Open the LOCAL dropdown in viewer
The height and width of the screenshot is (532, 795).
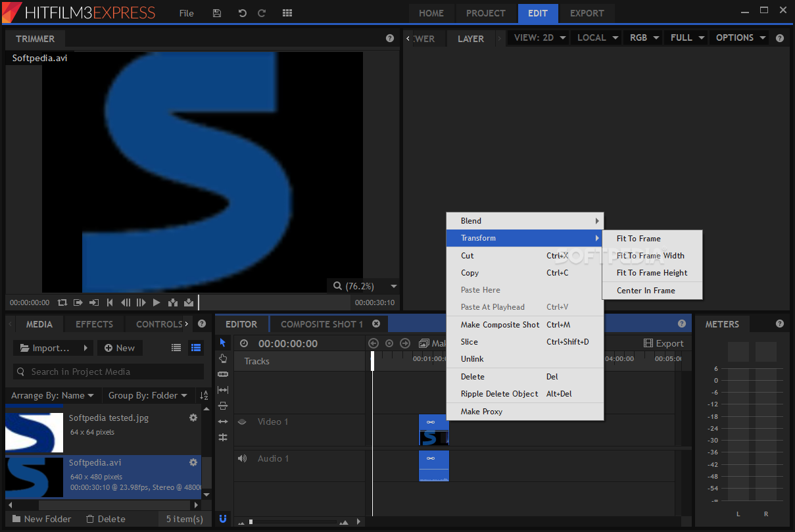click(x=597, y=37)
